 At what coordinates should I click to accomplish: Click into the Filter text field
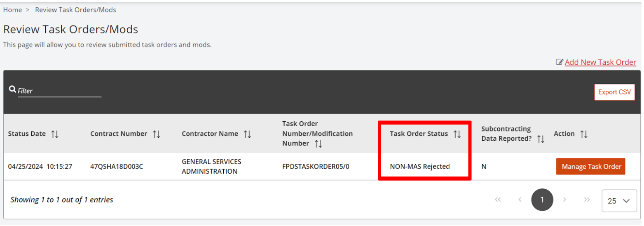[59, 91]
